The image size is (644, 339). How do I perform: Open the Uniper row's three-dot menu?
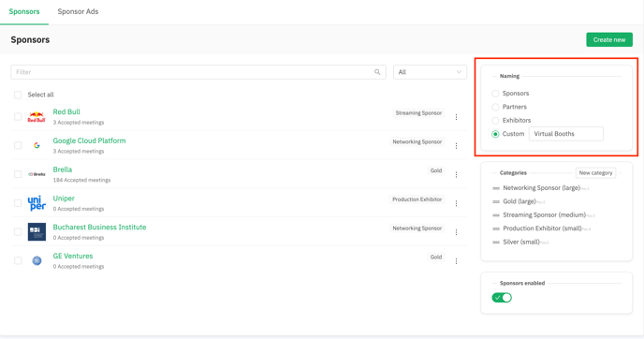click(456, 203)
